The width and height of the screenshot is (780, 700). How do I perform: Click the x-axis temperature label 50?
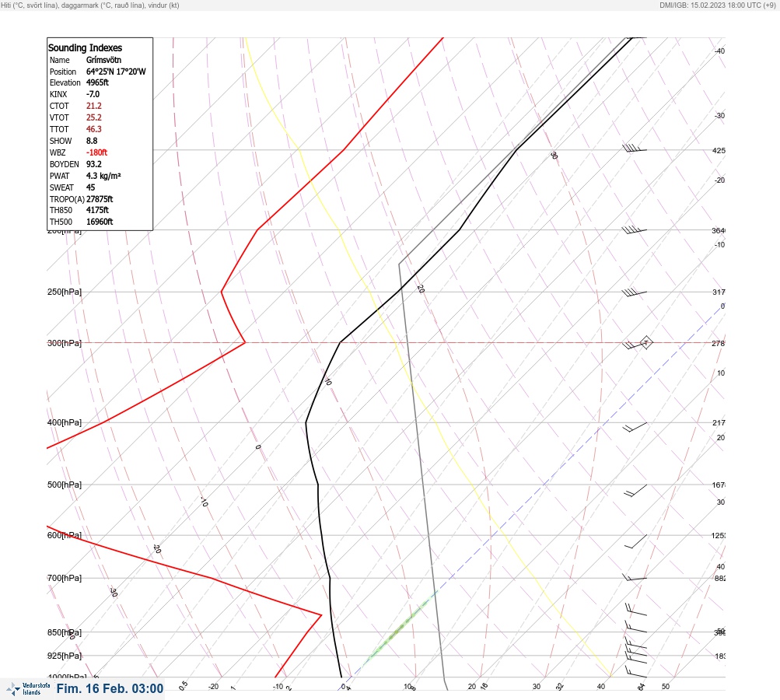pyautogui.click(x=666, y=687)
